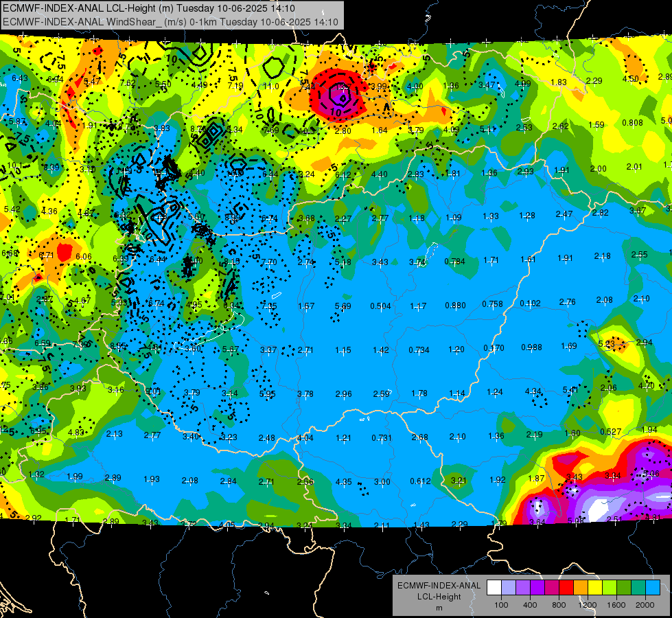
Task: Click the 0.808 wind shear value
Action: click(x=633, y=123)
